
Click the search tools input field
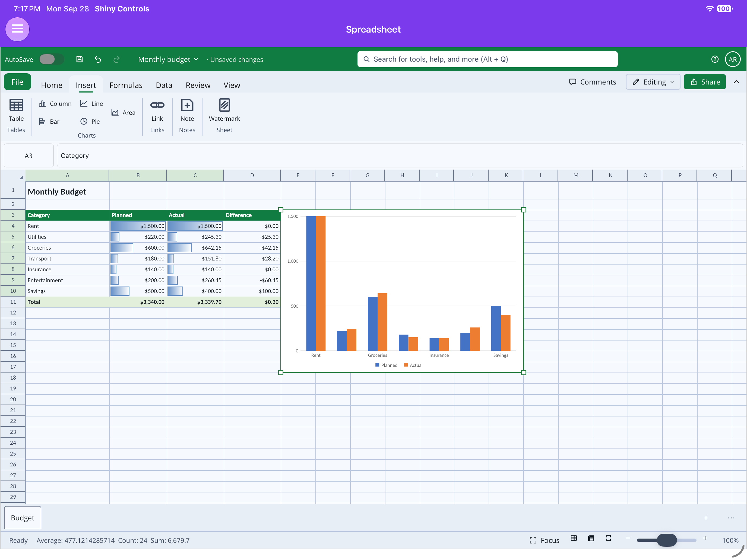(x=488, y=59)
